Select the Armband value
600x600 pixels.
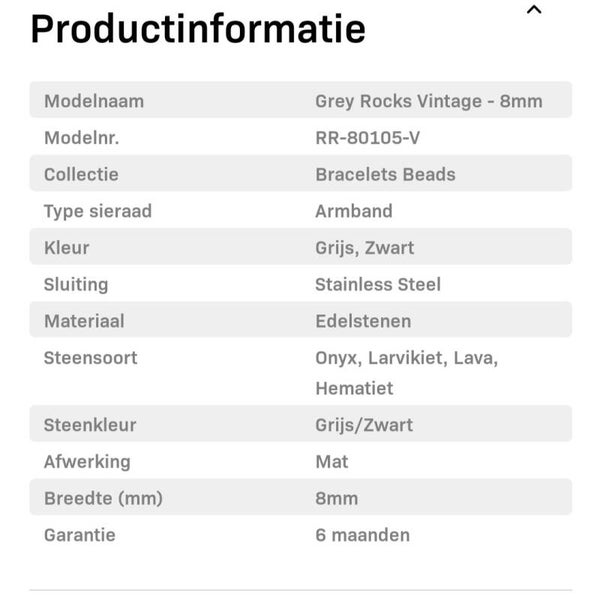point(354,211)
